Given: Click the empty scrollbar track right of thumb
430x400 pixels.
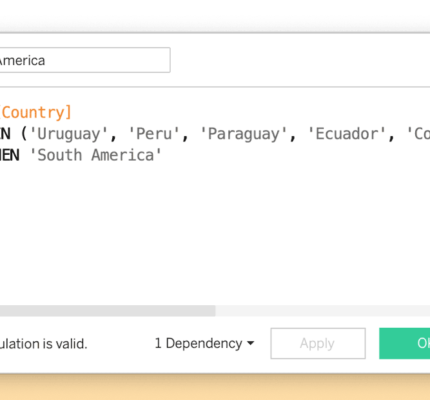Looking at the screenshot, I should pyautogui.click(x=322, y=311).
